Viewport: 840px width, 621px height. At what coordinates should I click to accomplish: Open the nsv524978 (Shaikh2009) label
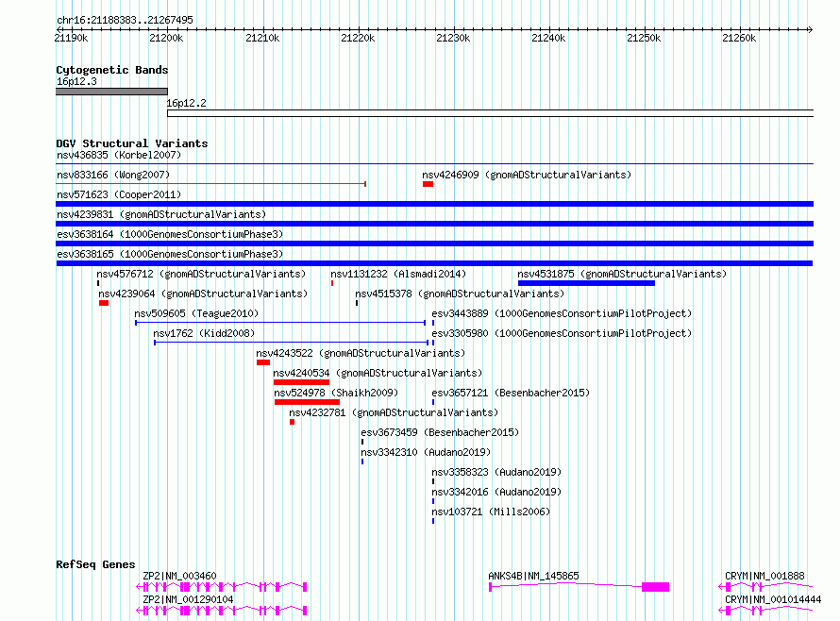(x=336, y=393)
